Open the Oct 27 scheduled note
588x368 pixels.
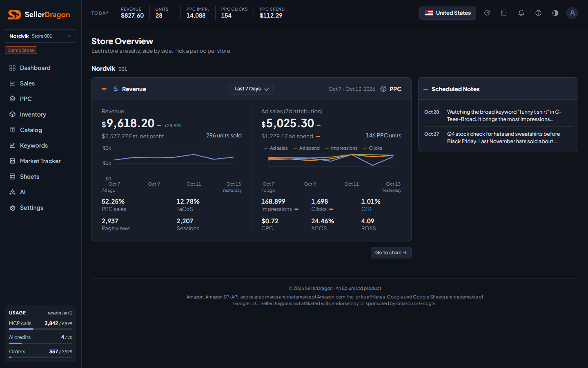(498, 137)
